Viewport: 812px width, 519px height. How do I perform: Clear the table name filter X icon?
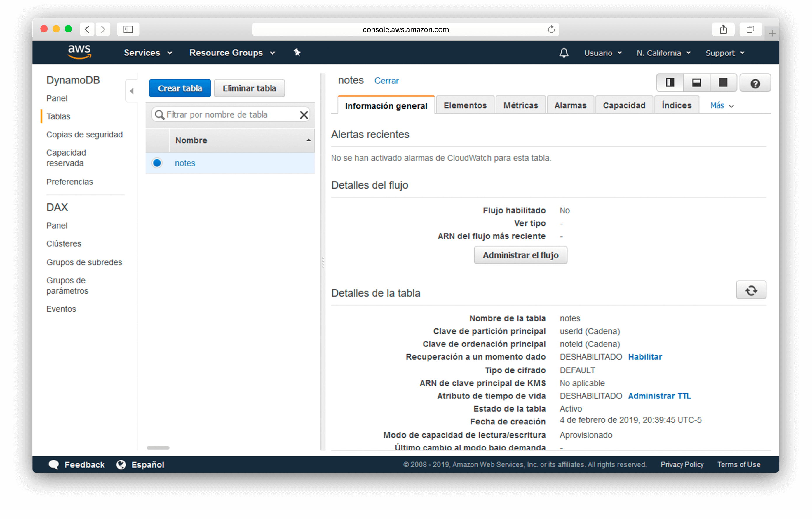[x=304, y=115]
